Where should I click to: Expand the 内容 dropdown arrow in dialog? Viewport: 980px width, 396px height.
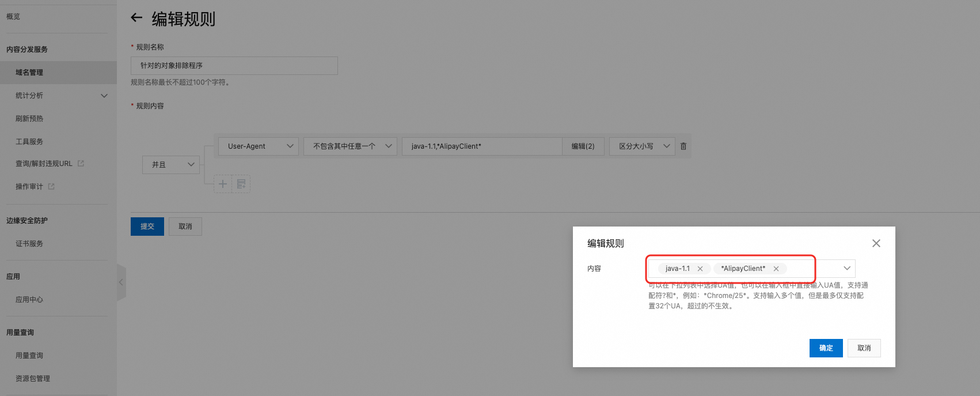tap(847, 269)
